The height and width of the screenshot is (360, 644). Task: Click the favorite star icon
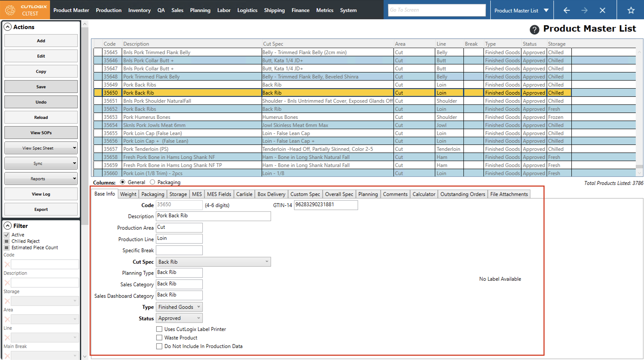631,10
